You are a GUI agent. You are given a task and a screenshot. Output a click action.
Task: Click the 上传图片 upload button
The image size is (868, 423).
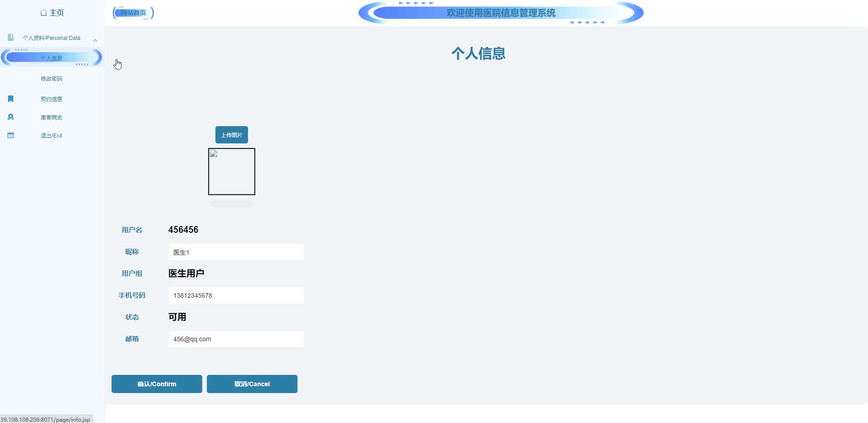pos(232,135)
